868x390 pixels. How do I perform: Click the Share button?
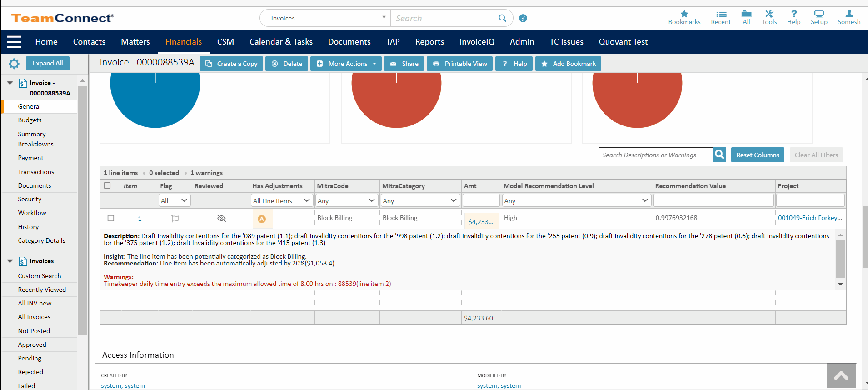click(x=404, y=64)
